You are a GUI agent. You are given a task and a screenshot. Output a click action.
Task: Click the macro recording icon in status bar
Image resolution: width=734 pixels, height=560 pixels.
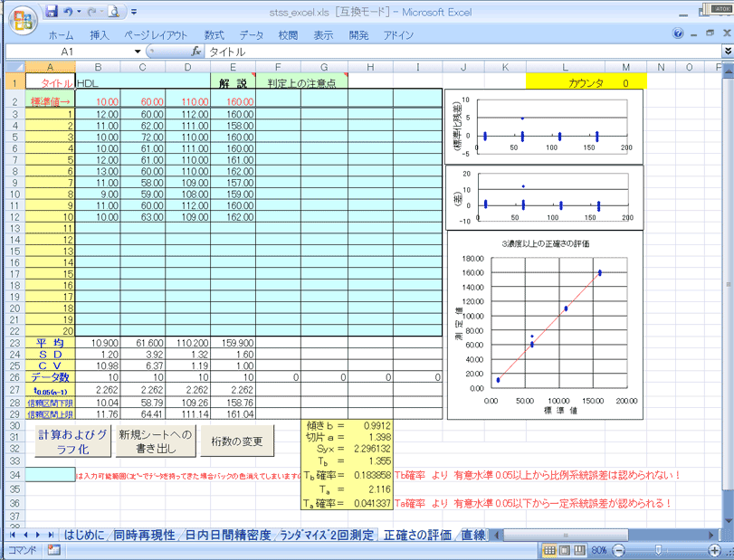[53, 550]
